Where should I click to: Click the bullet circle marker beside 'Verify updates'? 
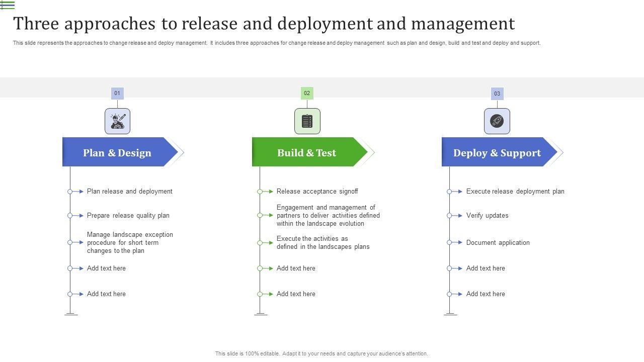tap(449, 216)
